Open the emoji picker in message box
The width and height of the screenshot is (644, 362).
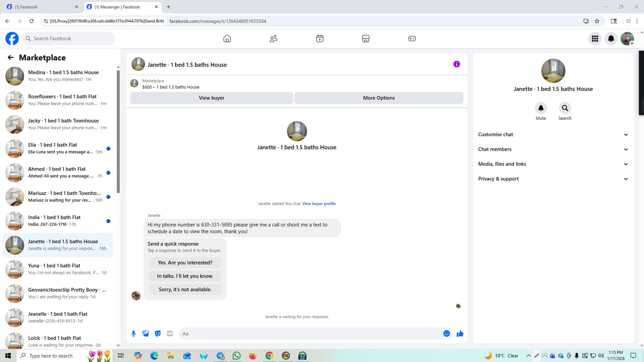[x=447, y=333]
